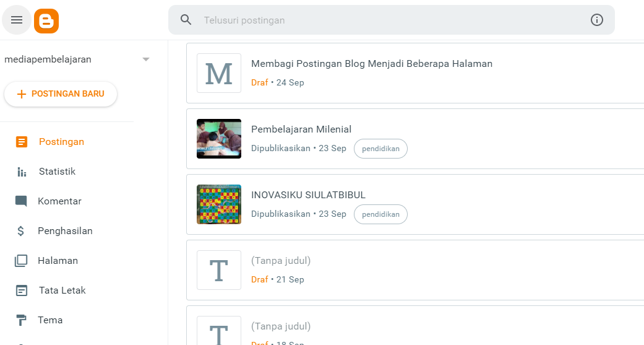Click the Draf status dated 24 Sep
Screen dimensions: 644x345
(x=260, y=82)
